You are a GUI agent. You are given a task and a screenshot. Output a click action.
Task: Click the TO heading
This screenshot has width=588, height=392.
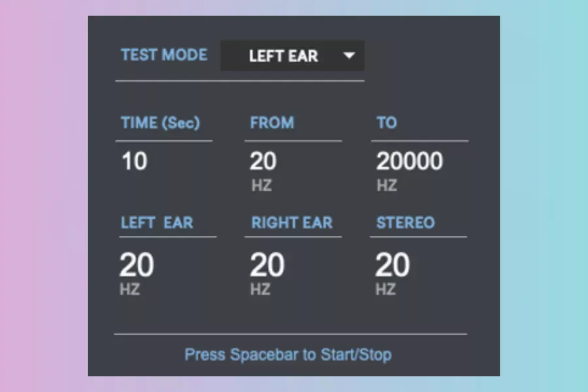[387, 123]
